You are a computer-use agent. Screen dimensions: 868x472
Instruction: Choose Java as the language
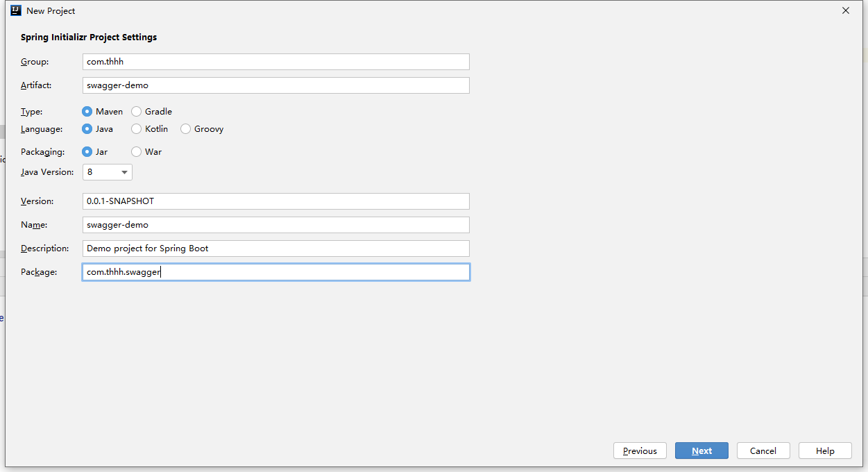(x=97, y=128)
